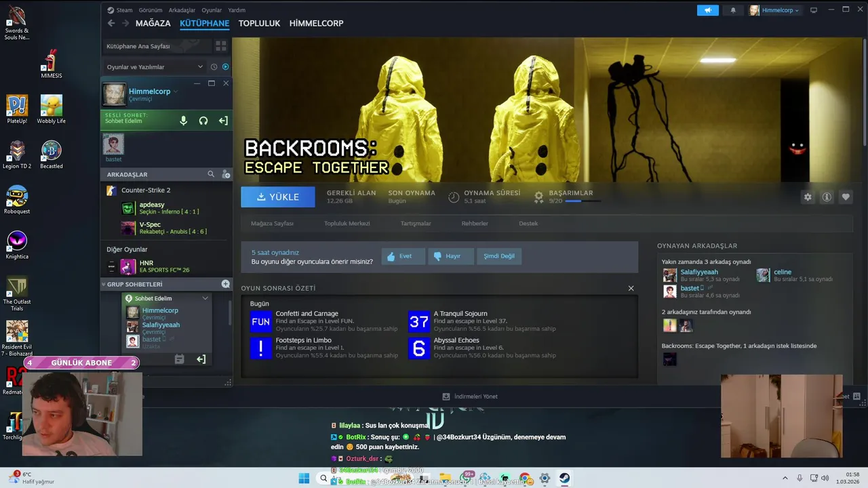
Task: Expand Oyunlar ve Yazılımlar dropdown
Action: coord(155,67)
